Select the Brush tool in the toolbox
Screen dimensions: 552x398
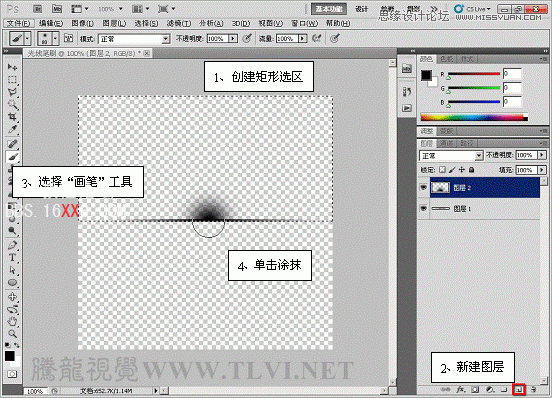(12, 157)
